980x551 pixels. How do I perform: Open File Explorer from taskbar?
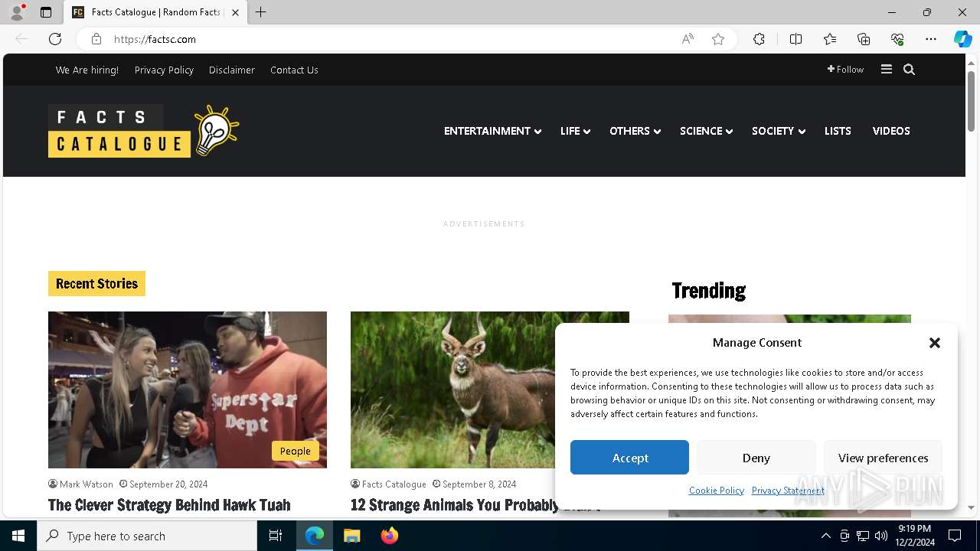coord(351,536)
